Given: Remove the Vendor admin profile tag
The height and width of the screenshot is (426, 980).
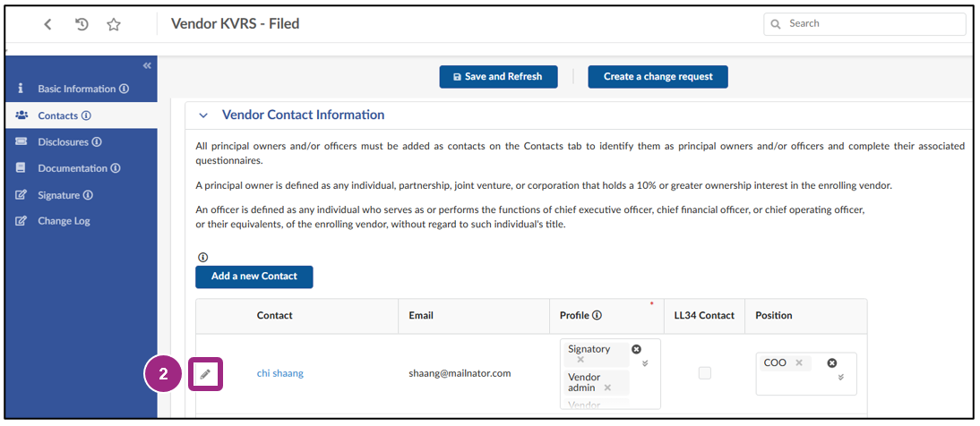Looking at the screenshot, I should tap(606, 388).
